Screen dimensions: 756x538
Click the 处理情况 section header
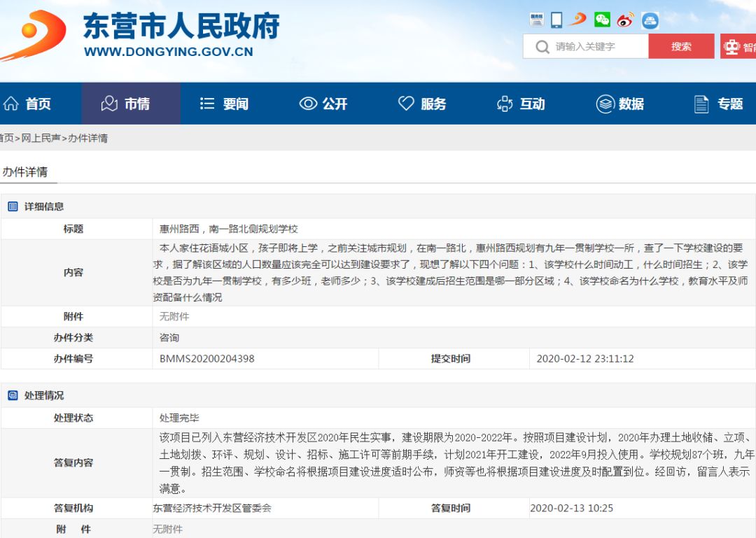pyautogui.click(x=44, y=396)
